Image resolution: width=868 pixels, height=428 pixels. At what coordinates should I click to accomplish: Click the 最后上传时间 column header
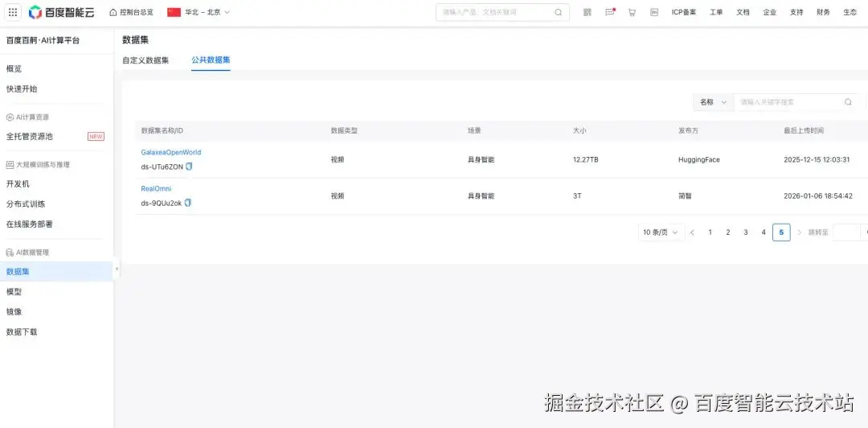pos(804,131)
